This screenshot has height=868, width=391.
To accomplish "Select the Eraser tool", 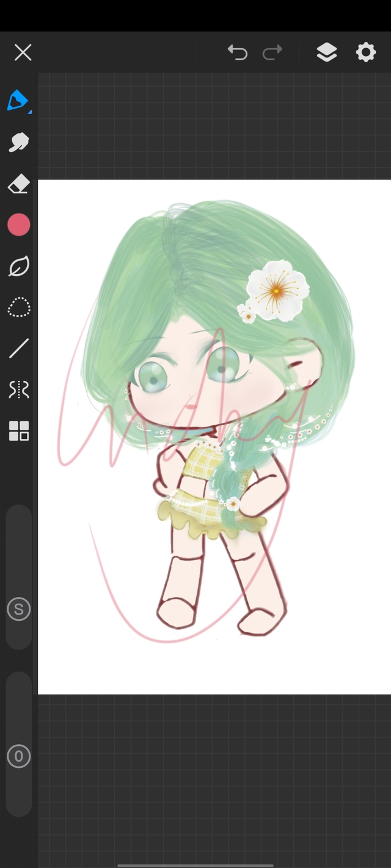I will 18,184.
